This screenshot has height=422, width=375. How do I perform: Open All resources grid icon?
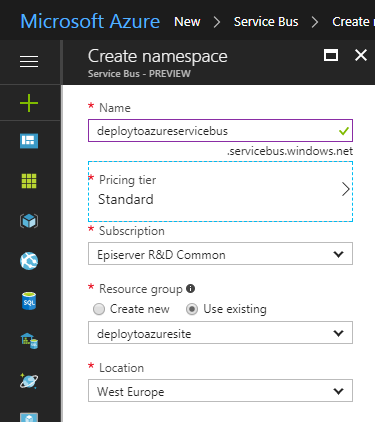(x=29, y=181)
